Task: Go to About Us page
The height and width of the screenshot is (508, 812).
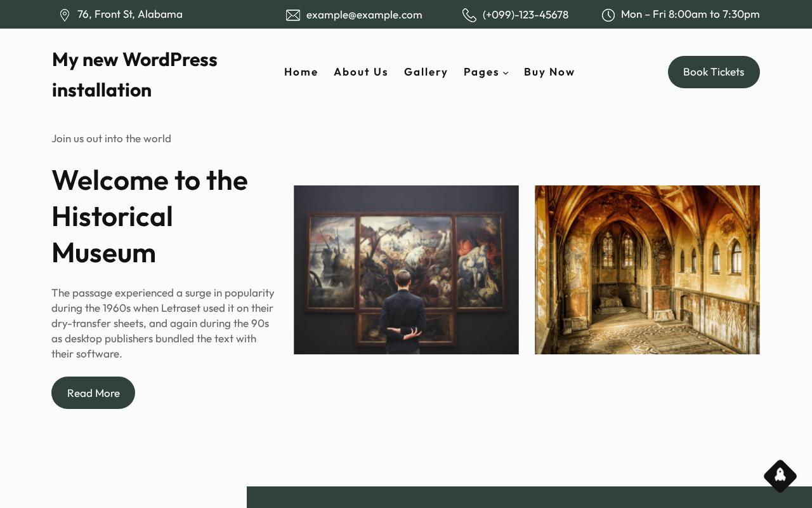Action: pyautogui.click(x=361, y=72)
